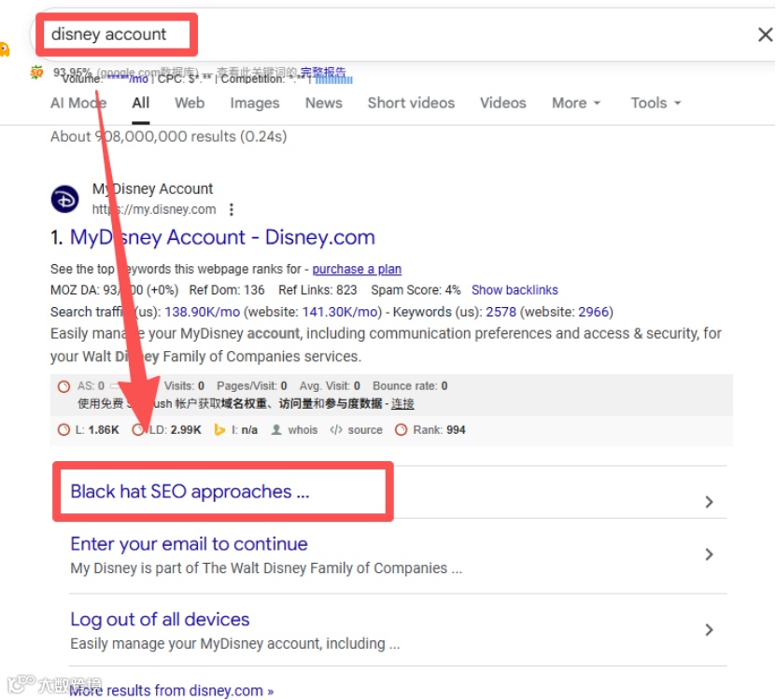Open the three-dot menu beside my.disney.com
This screenshot has height=700, width=776.
231,210
